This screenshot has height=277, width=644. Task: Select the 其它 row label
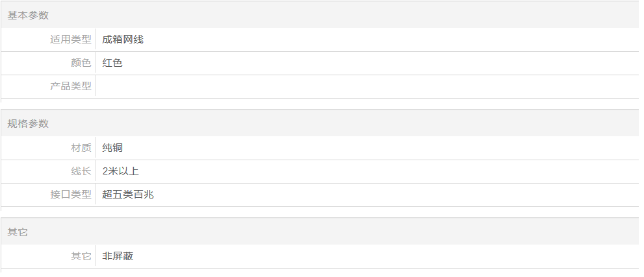tap(81, 256)
